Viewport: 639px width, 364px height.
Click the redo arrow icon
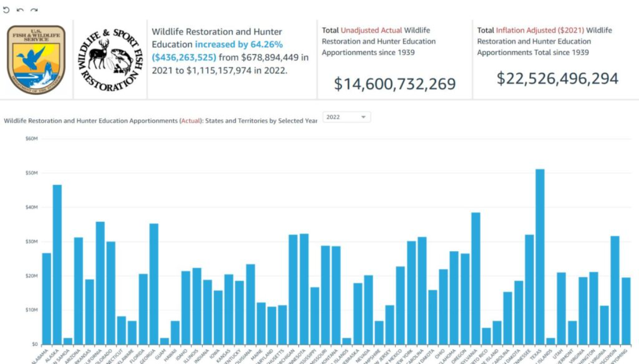tap(34, 10)
